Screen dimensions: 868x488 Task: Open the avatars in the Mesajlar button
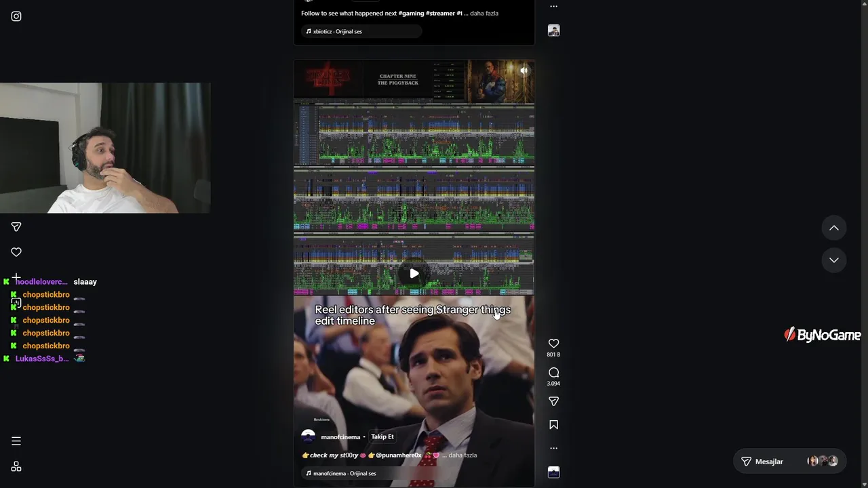[x=823, y=461]
